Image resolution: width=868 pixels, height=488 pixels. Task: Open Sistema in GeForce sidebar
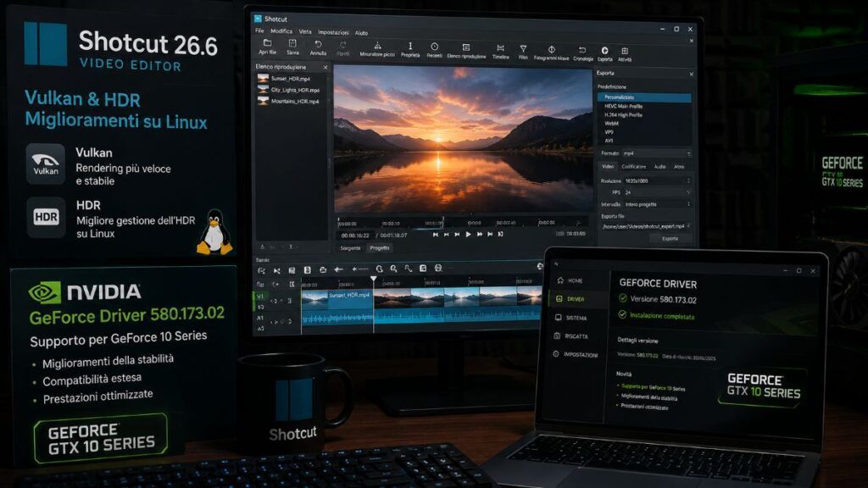pyautogui.click(x=570, y=318)
